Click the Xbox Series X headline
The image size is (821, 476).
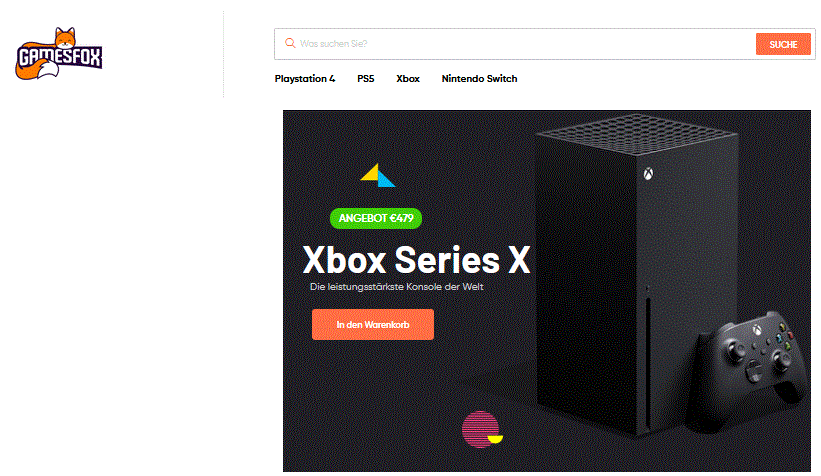click(417, 260)
